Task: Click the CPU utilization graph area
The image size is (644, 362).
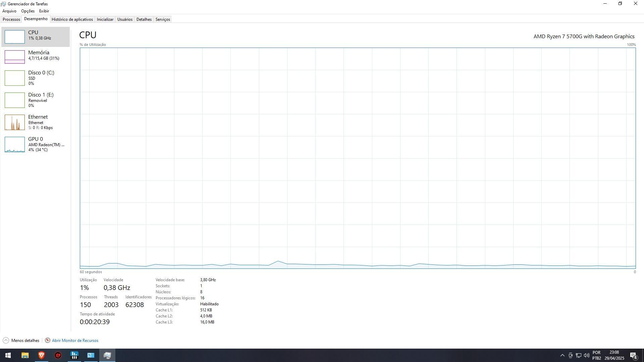Action: point(358,158)
